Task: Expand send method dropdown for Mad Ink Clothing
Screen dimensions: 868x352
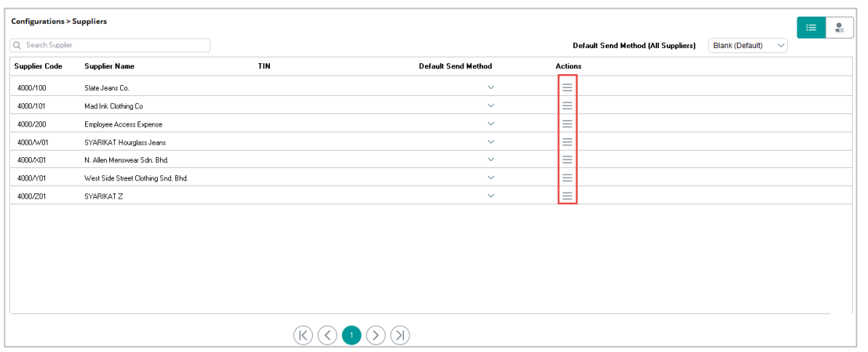Action: click(490, 105)
